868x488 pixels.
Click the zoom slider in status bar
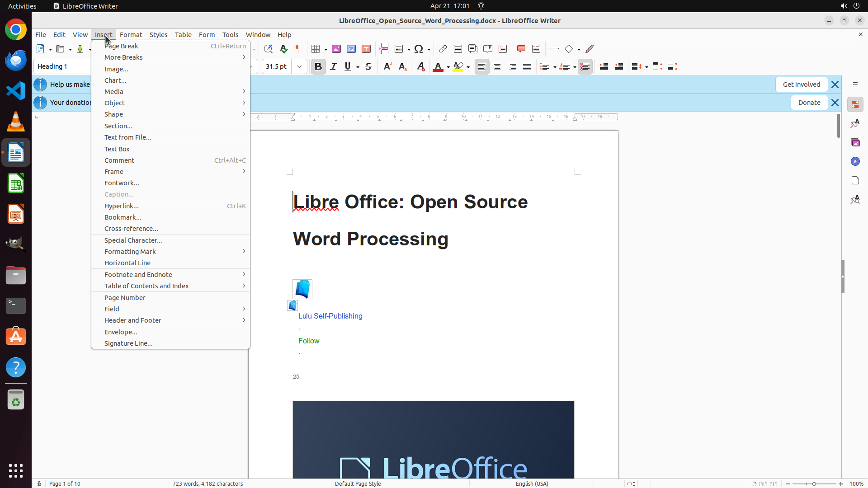[x=814, y=483]
